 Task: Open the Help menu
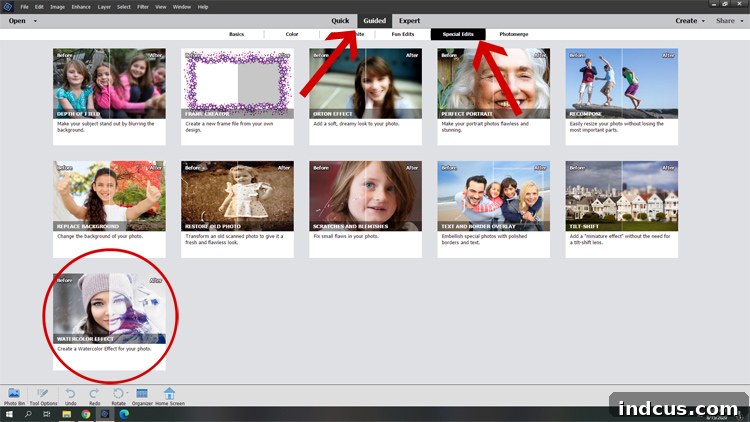pos(203,7)
